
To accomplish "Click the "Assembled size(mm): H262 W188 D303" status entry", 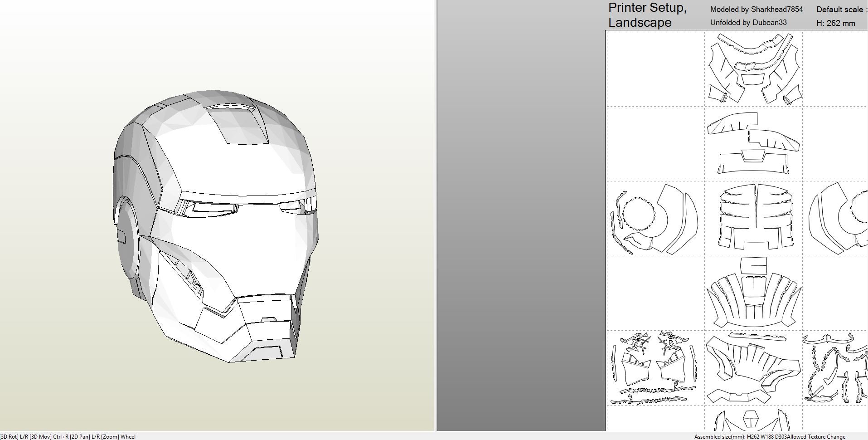I will 741,437.
